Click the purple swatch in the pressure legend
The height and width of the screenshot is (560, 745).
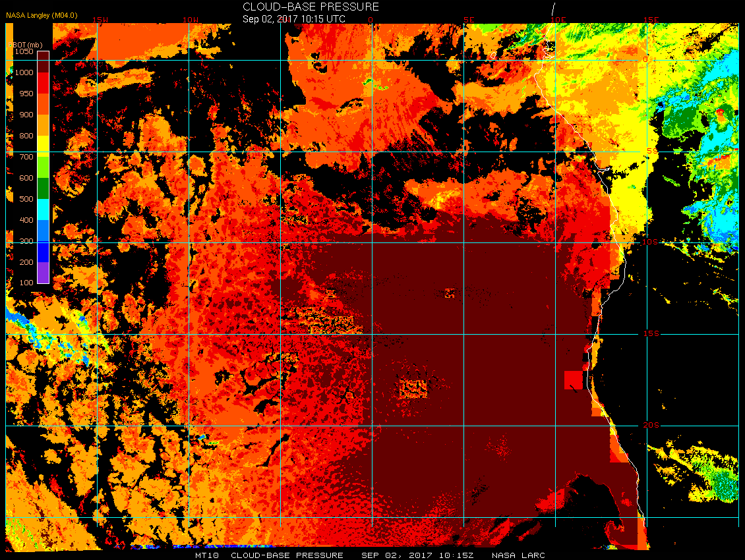[x=44, y=272]
